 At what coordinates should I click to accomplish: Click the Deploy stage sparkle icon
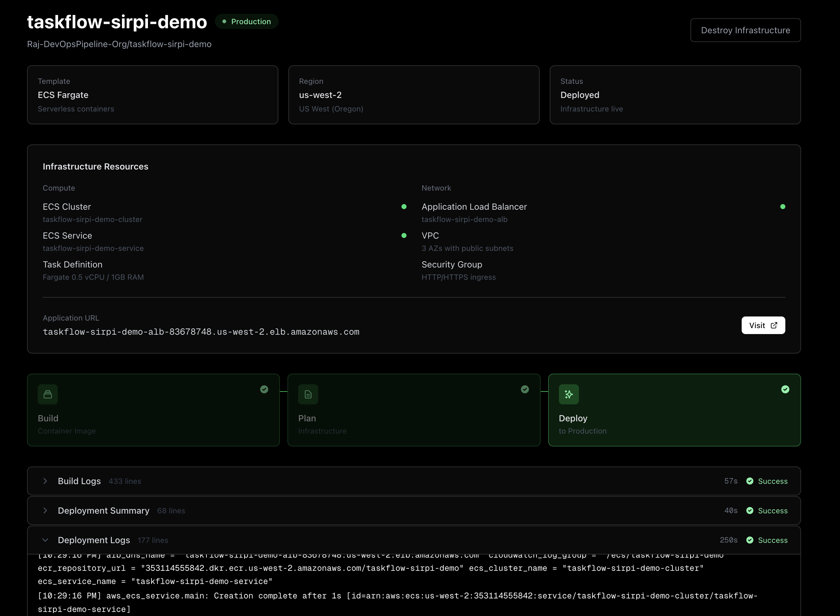[569, 395]
